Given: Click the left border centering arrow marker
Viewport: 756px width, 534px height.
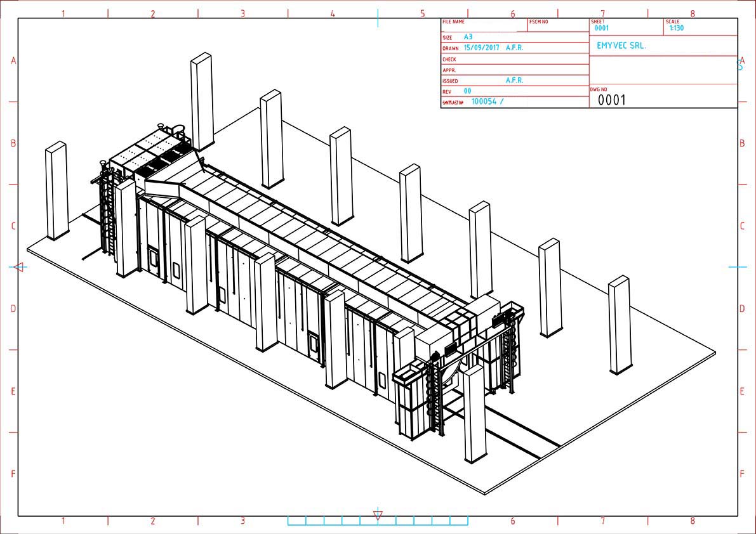Looking at the screenshot, I should 18,267.
